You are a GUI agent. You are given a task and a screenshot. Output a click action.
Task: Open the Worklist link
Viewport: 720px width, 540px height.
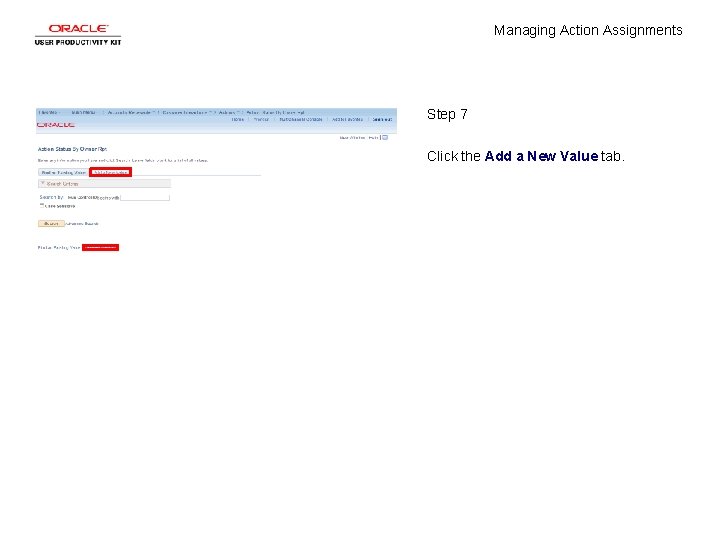tap(261, 119)
